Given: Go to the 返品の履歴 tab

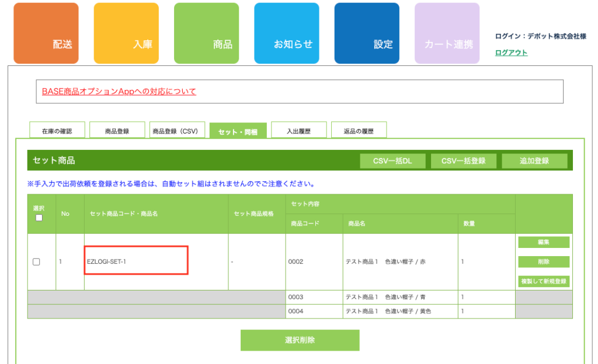Looking at the screenshot, I should click(x=359, y=131).
